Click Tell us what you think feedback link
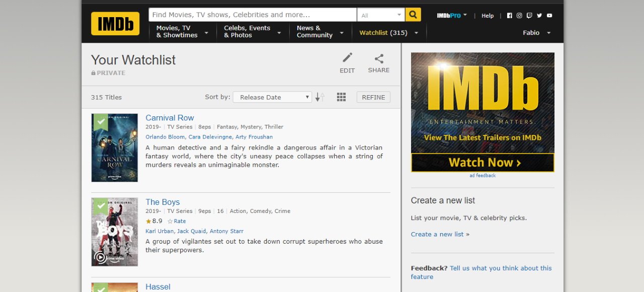The height and width of the screenshot is (292, 644). 480,272
